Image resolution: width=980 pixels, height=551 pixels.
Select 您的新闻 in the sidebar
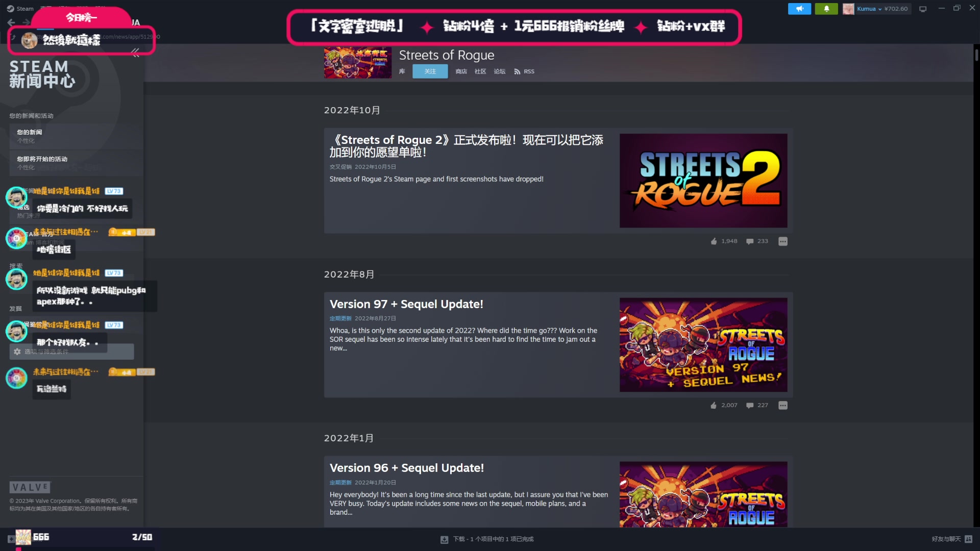(76, 136)
